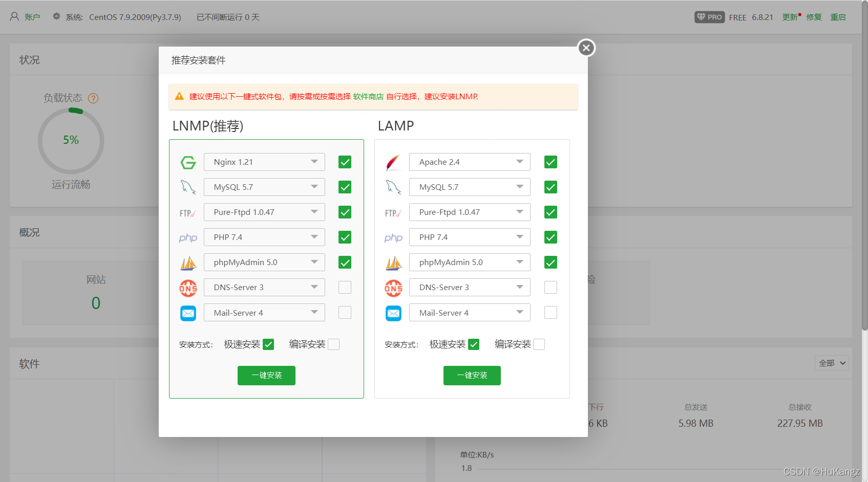868x482 pixels.
Task: Click the 5% load status gauge
Action: (x=71, y=141)
